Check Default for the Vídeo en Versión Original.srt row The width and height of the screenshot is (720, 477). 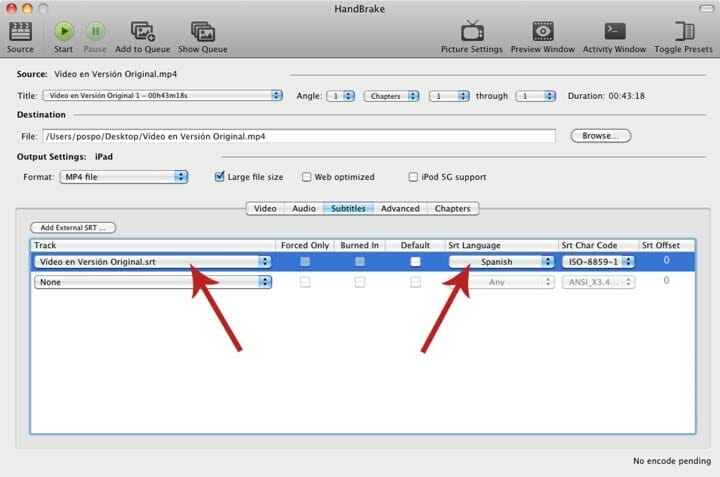pyautogui.click(x=416, y=262)
